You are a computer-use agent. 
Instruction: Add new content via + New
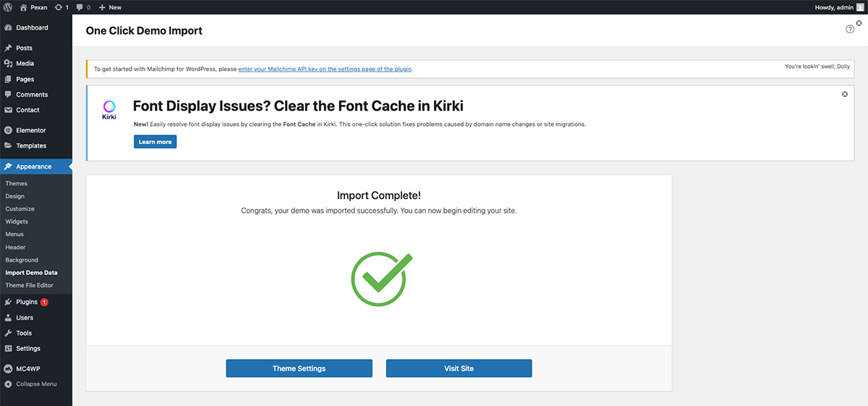pos(110,7)
